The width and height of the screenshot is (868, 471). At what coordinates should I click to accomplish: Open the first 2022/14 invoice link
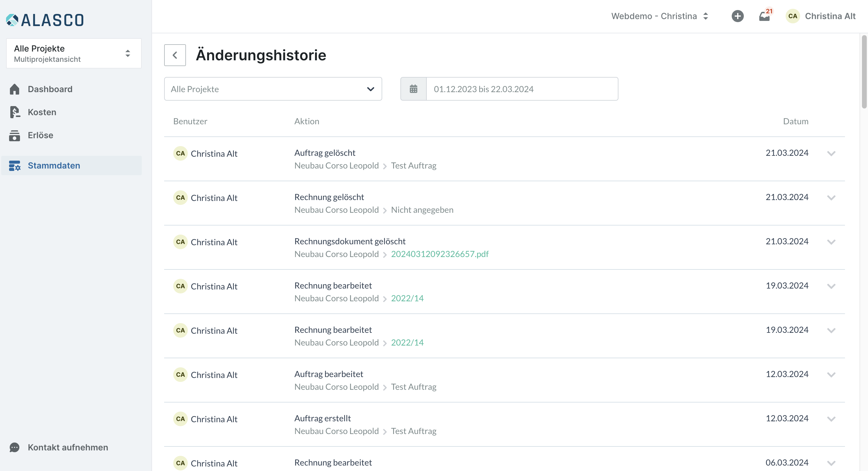[x=407, y=298]
